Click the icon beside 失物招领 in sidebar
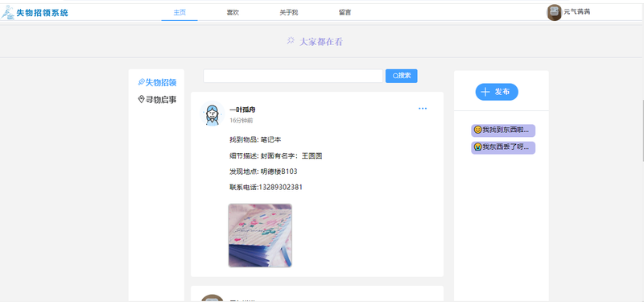 pyautogui.click(x=142, y=82)
